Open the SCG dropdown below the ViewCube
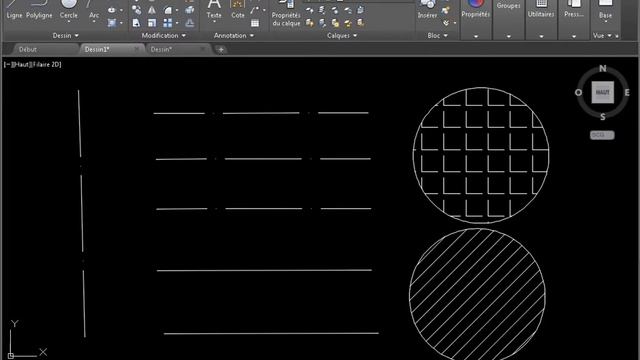 (602, 135)
